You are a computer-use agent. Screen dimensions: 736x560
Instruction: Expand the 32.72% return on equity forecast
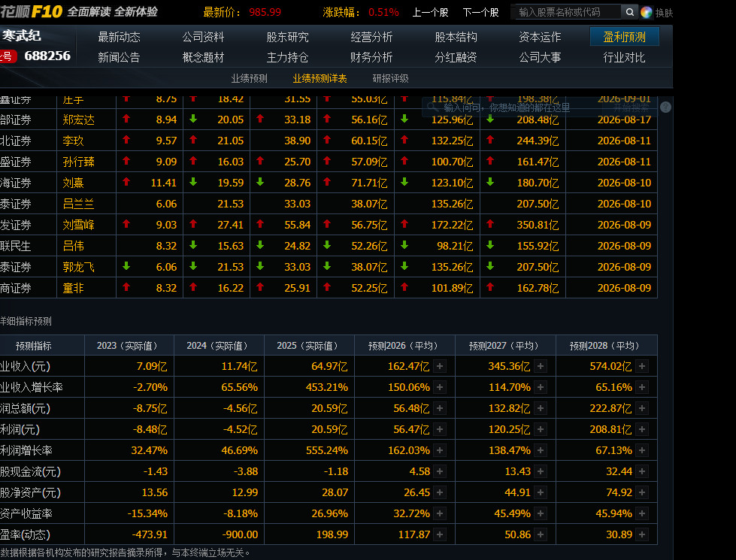point(440,513)
